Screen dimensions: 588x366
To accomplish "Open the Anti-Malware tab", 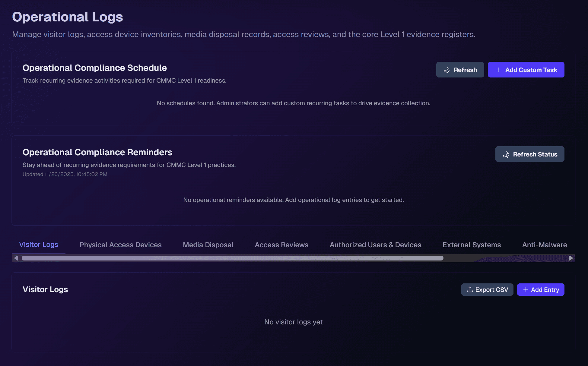I will pyautogui.click(x=544, y=245).
